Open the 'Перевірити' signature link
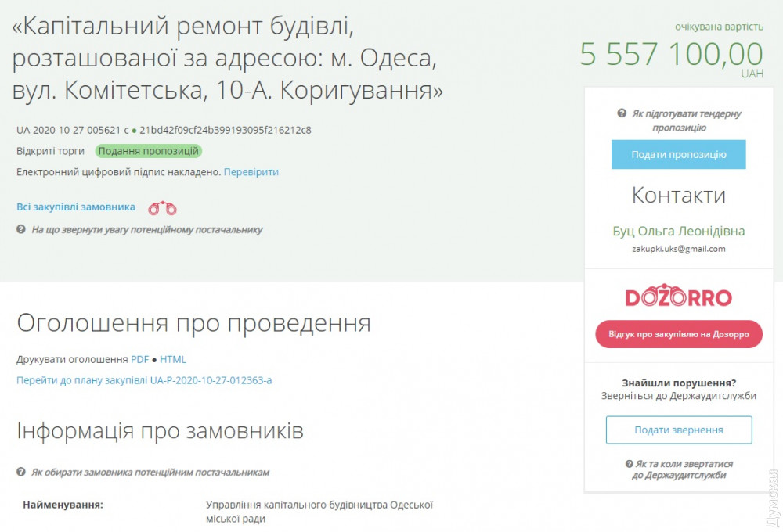 click(251, 172)
